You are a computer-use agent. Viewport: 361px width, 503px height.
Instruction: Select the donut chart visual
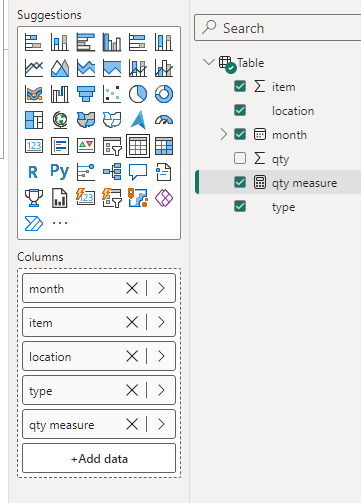pyautogui.click(x=164, y=94)
